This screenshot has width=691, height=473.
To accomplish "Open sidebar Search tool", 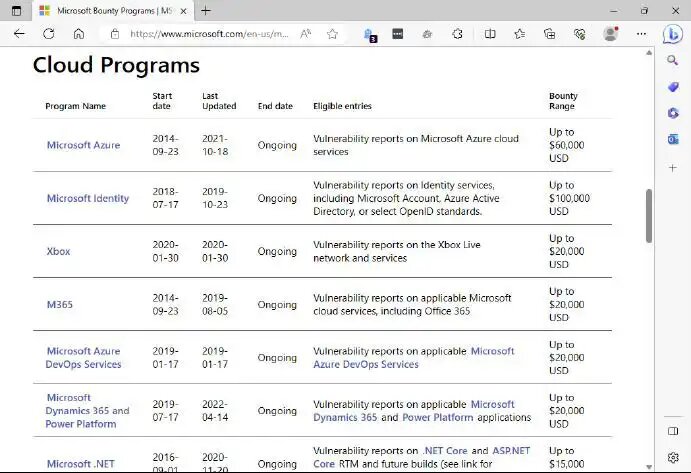I will (672, 60).
